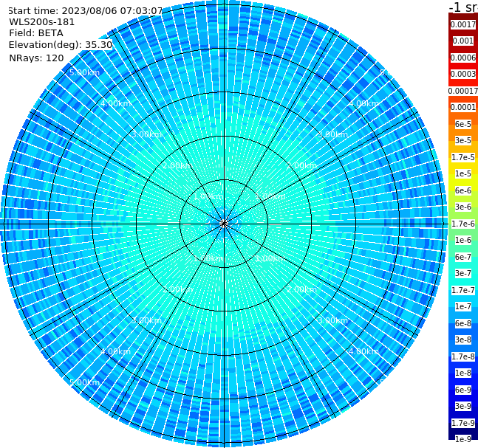
Task: Select the 4.00km range label in northwest quadrant
Action: point(115,103)
